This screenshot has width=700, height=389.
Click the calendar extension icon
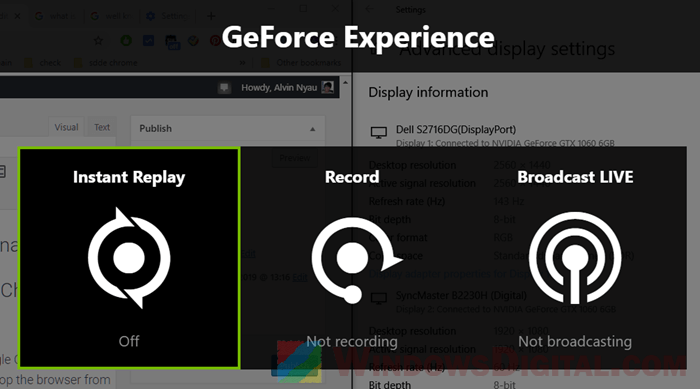[172, 42]
